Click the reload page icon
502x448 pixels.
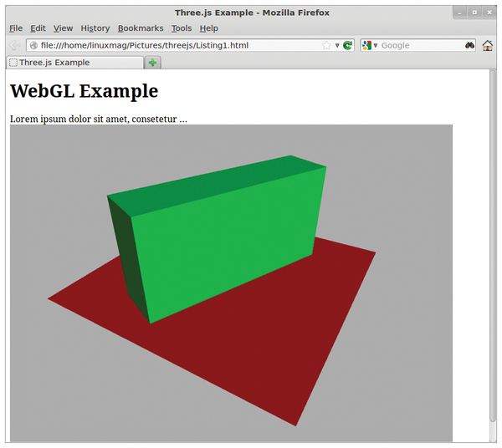coord(347,45)
